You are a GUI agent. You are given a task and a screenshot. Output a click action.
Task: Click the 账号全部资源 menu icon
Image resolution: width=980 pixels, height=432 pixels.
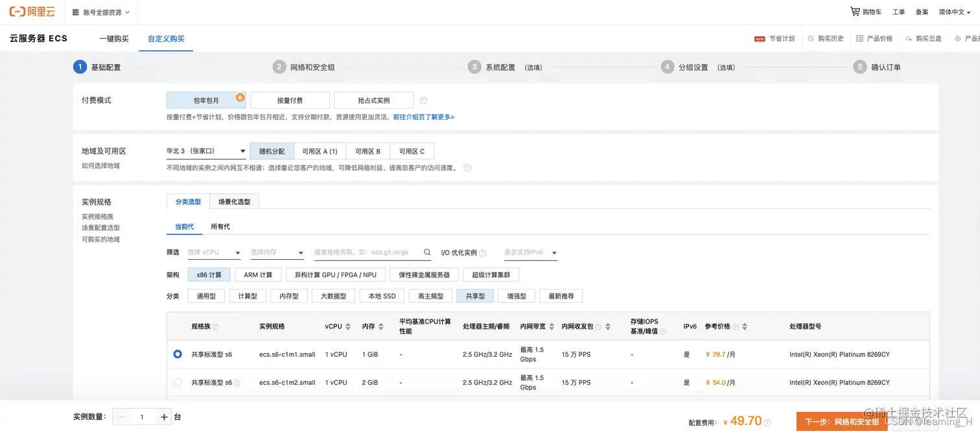click(x=76, y=12)
